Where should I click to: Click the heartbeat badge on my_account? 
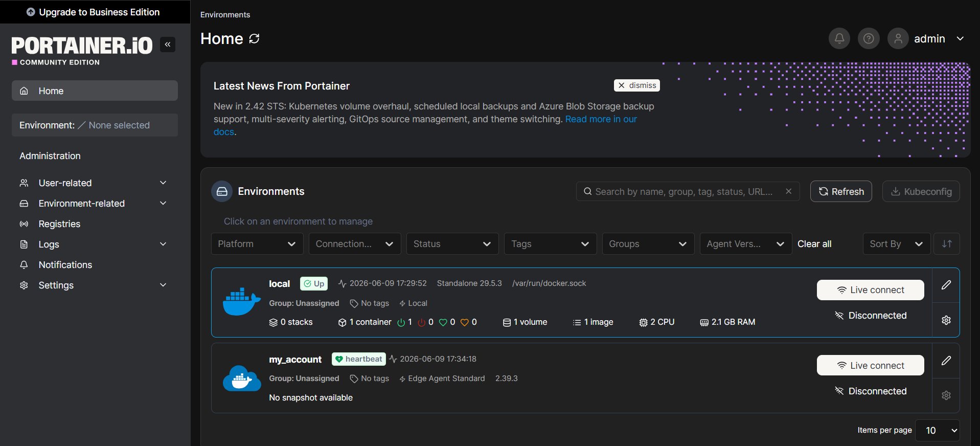(x=359, y=359)
